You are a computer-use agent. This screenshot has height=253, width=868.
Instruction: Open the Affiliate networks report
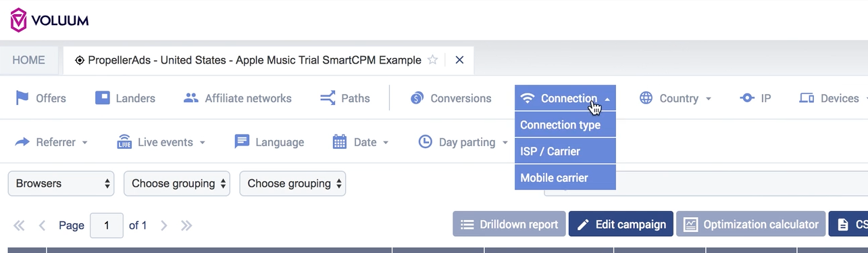coord(238,98)
